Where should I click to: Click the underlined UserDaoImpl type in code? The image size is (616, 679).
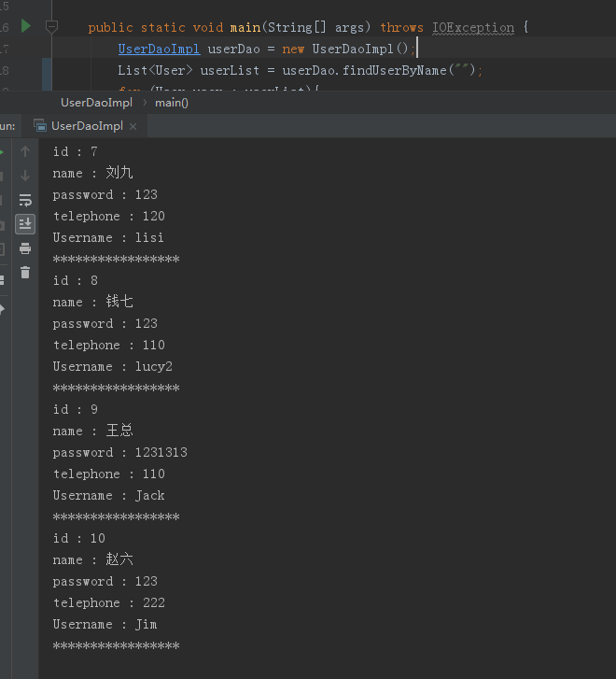click(159, 49)
